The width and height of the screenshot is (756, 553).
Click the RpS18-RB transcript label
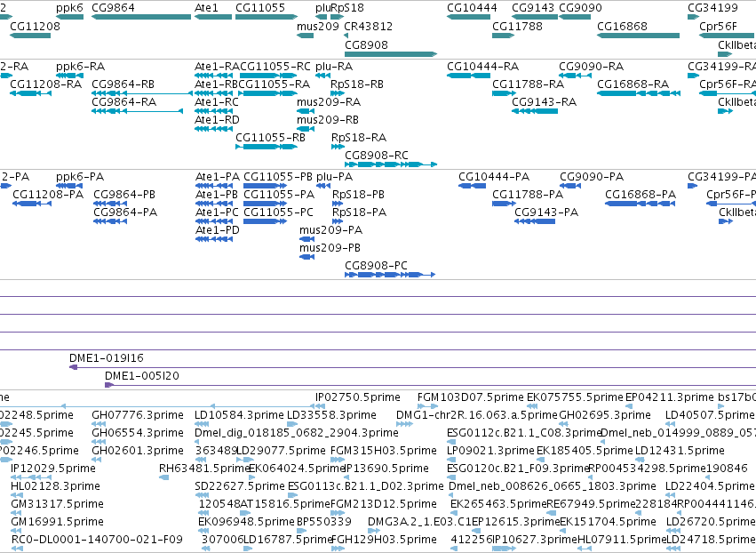pos(357,84)
